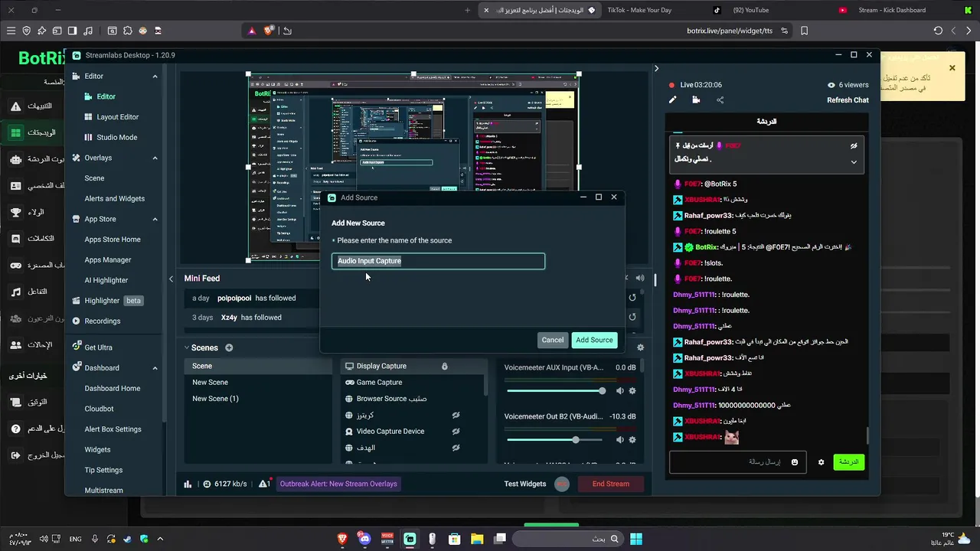Switch to Studio Mode
Image resolution: width=980 pixels, height=551 pixels.
pos(116,138)
